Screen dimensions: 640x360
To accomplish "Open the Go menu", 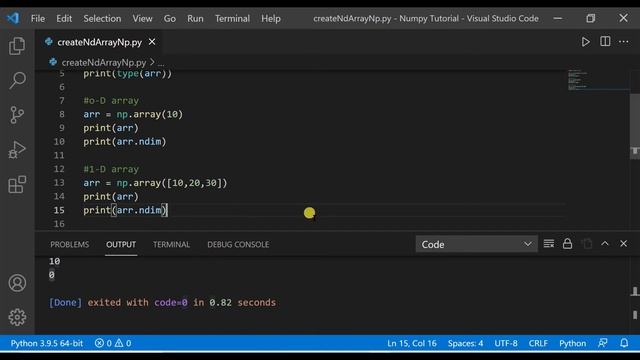I will 170,18.
